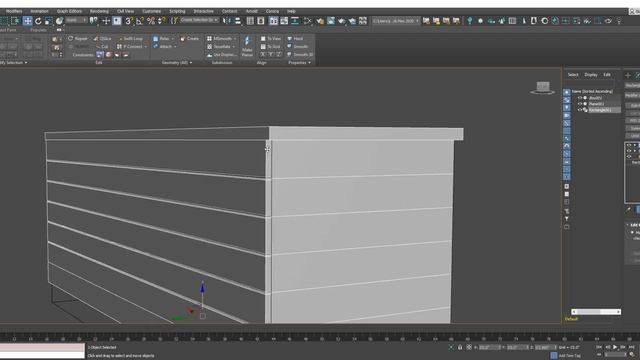640x360 pixels.
Task: Open the Curve Editor
Action: click(284, 21)
